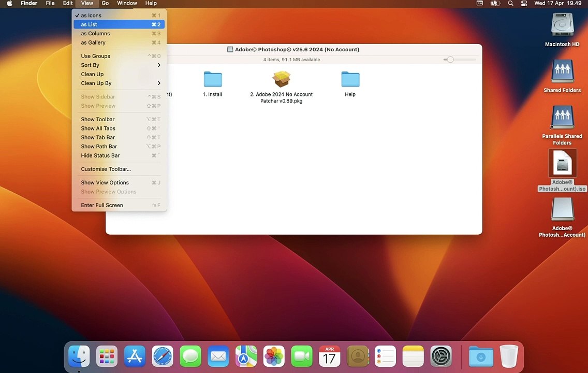Viewport: 588px width, 373px height.
Task: Open Contacts from the Dock
Action: click(357, 356)
